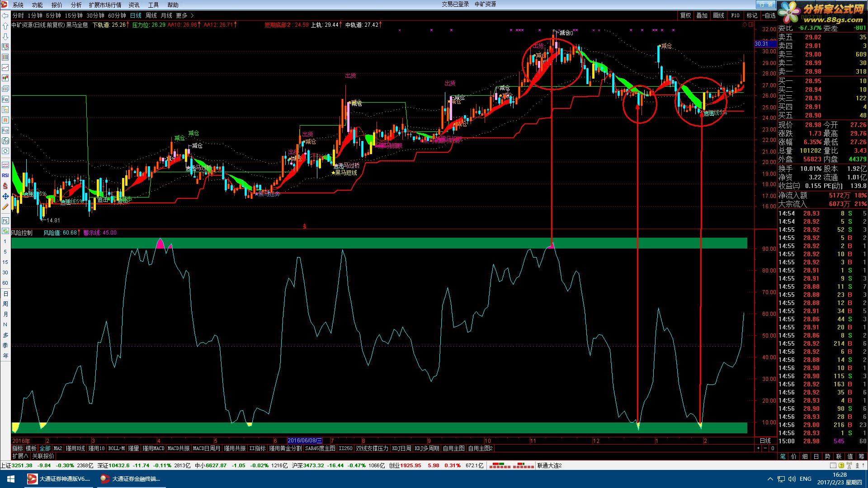Click the colored grid table sidebar icon

point(5,57)
